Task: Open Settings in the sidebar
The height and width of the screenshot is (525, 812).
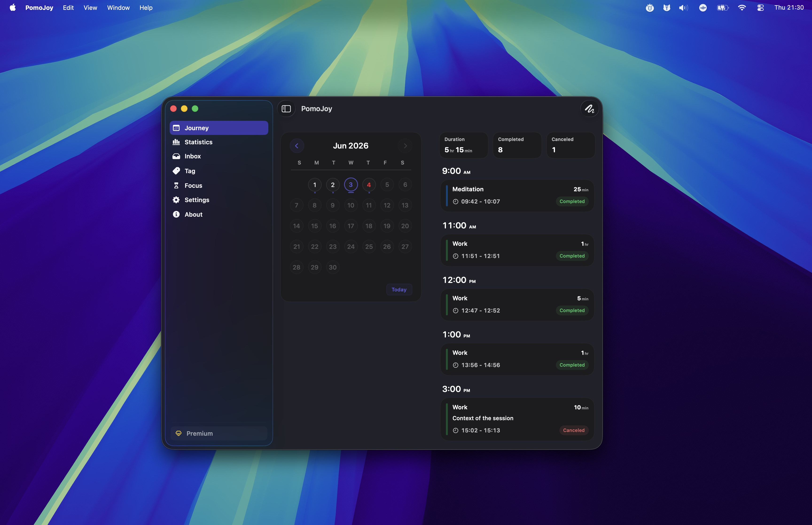Action: pyautogui.click(x=219, y=200)
